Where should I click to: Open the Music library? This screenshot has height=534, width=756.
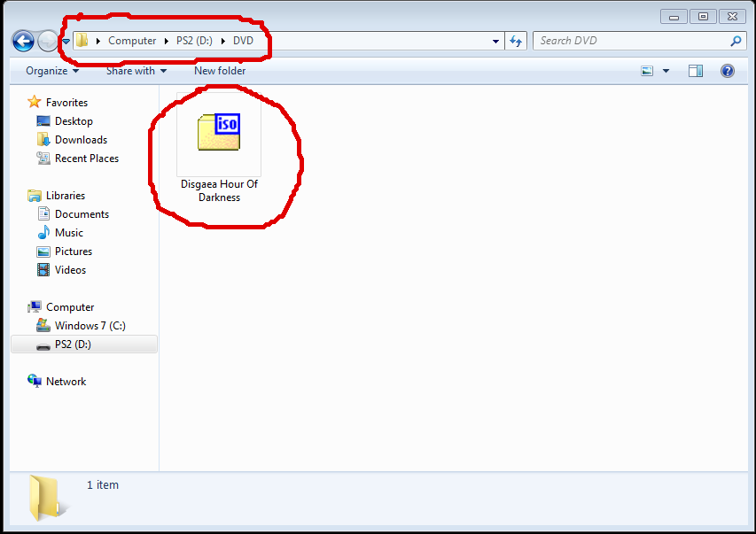point(68,233)
